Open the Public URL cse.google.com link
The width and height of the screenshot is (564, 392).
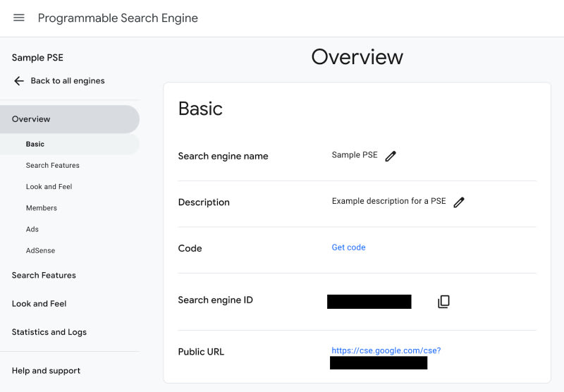[386, 350]
